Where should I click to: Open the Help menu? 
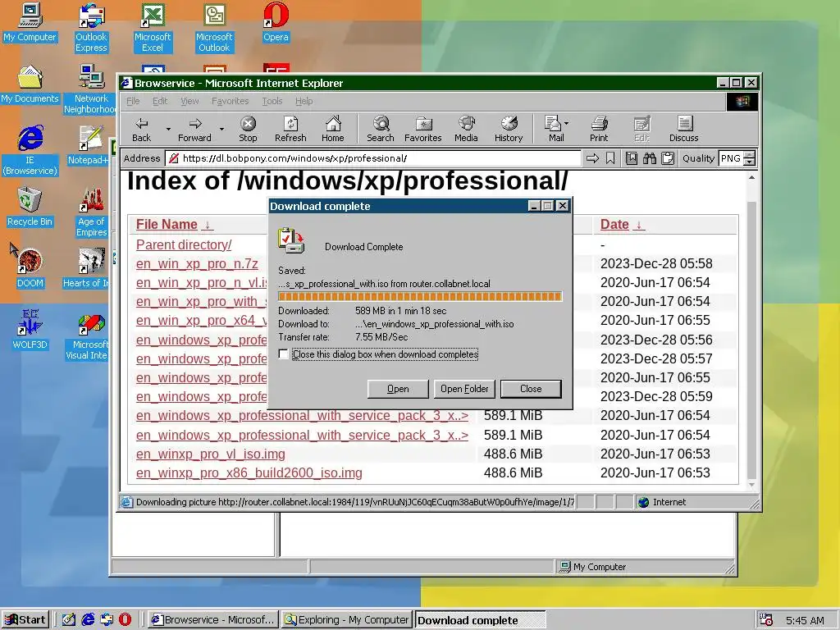[x=304, y=101]
